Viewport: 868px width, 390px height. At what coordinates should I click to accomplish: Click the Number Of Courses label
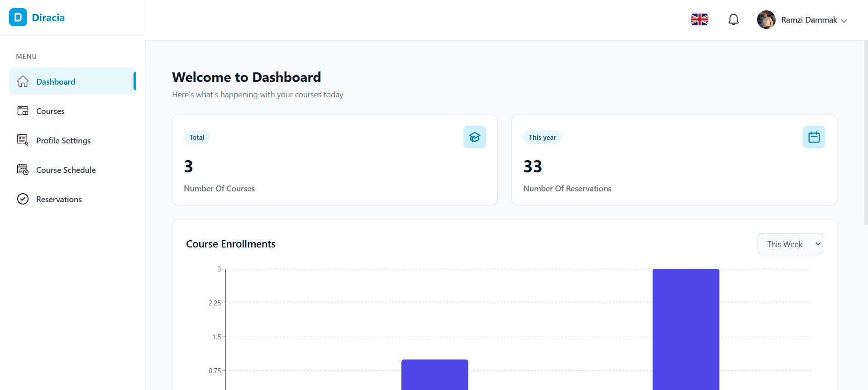pyautogui.click(x=219, y=189)
